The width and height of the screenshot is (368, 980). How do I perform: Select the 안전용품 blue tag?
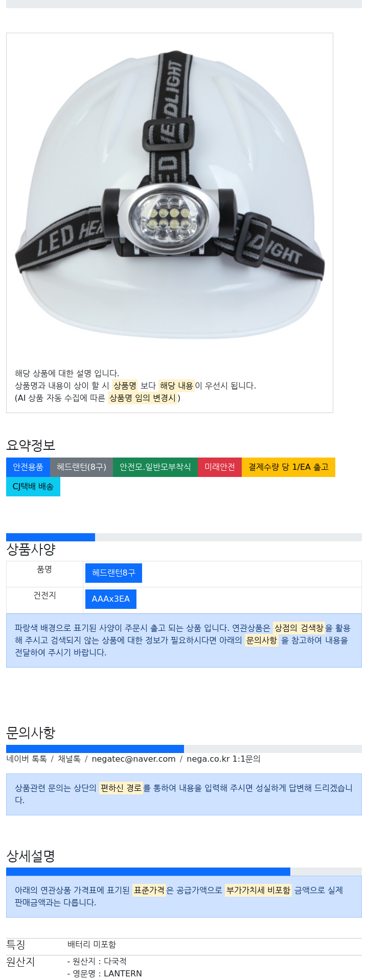[x=28, y=467]
